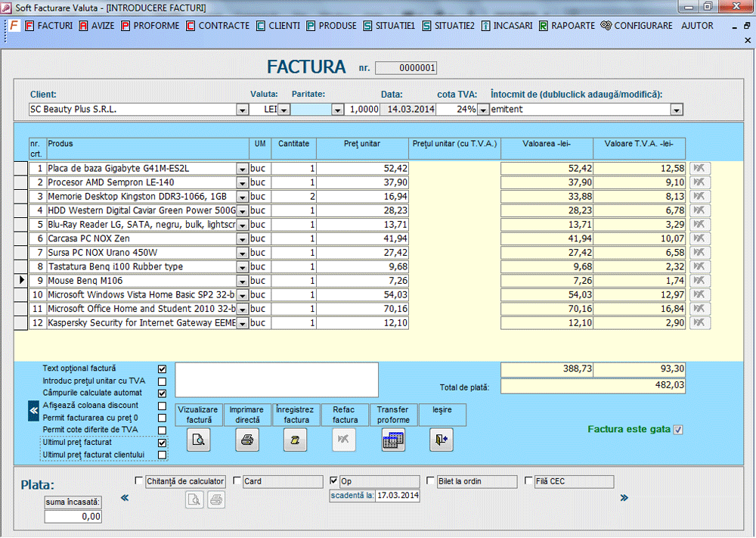Click the suma încasată input field
Image resolution: width=756 pixels, height=538 pixels.
tap(73, 517)
